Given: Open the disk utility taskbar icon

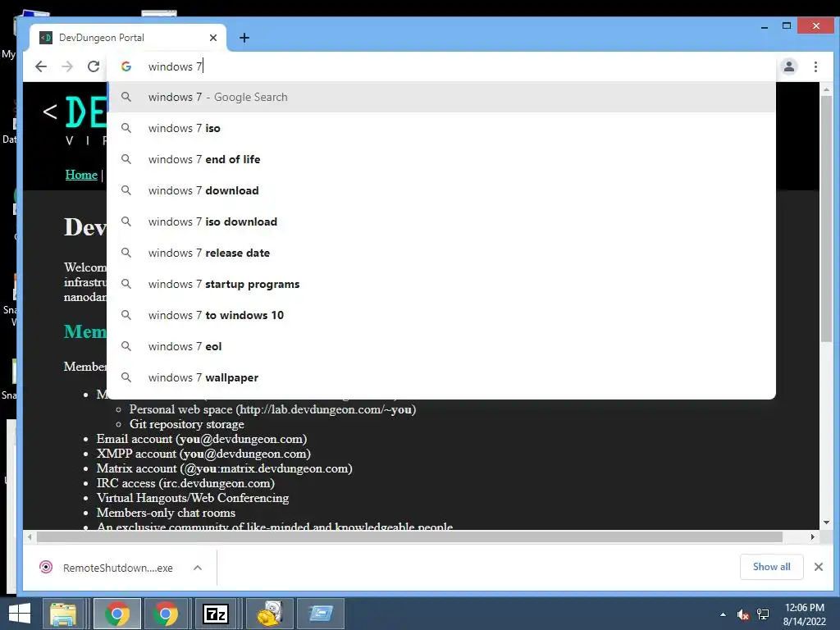Looking at the screenshot, I should coord(269,614).
